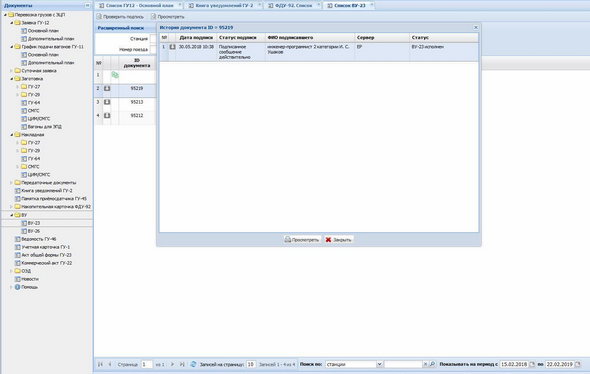Viewport: 590px width, 374px height.
Task: Switch to Список ГУ12 - Основной план tab
Action: click(x=139, y=6)
